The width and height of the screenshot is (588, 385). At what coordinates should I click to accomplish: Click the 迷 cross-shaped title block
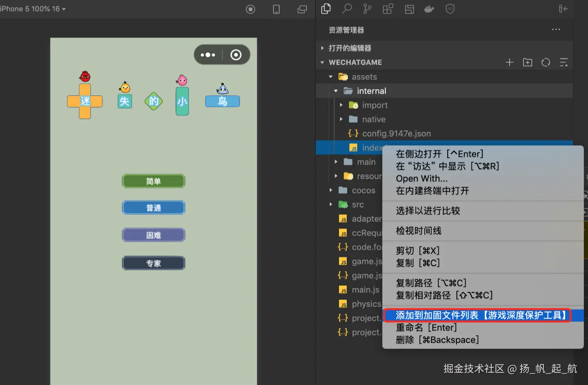[x=85, y=101]
